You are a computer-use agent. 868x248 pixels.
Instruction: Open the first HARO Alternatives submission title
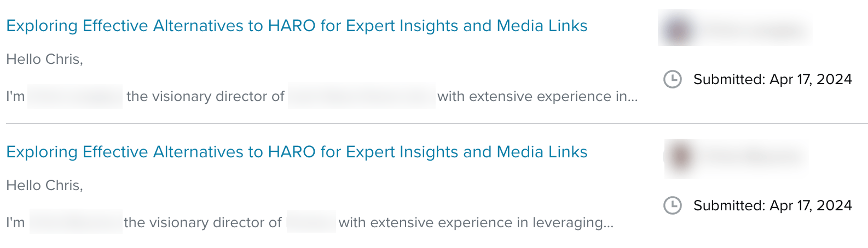click(x=297, y=26)
